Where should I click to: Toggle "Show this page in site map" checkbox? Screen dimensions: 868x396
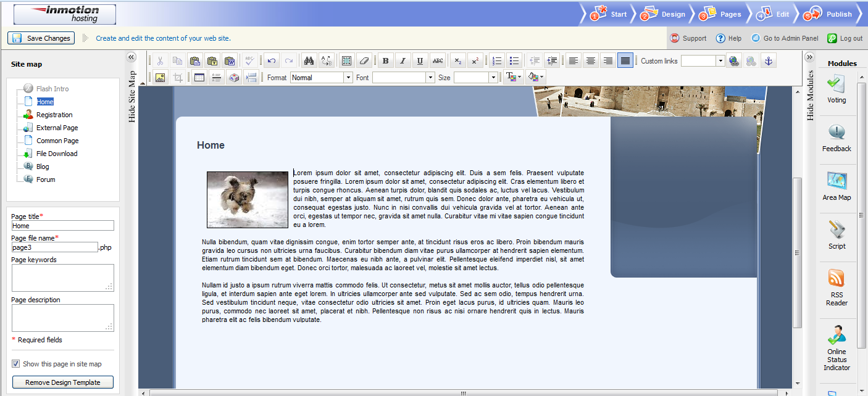16,364
